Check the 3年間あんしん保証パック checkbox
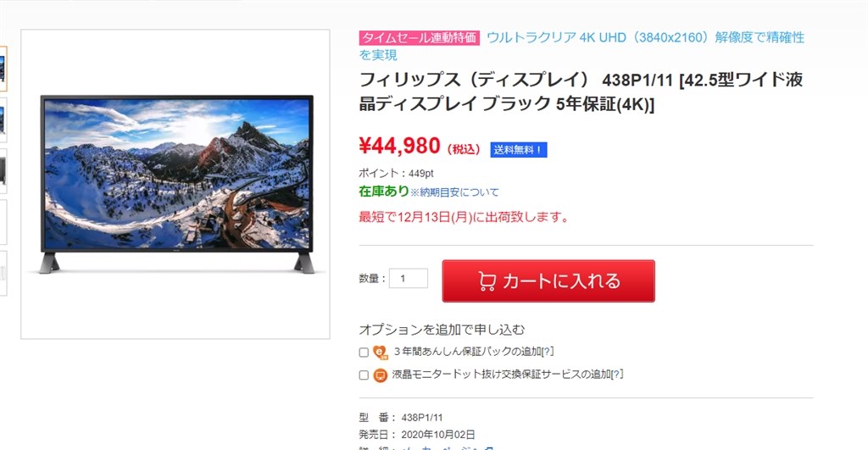The height and width of the screenshot is (450, 868). click(364, 352)
